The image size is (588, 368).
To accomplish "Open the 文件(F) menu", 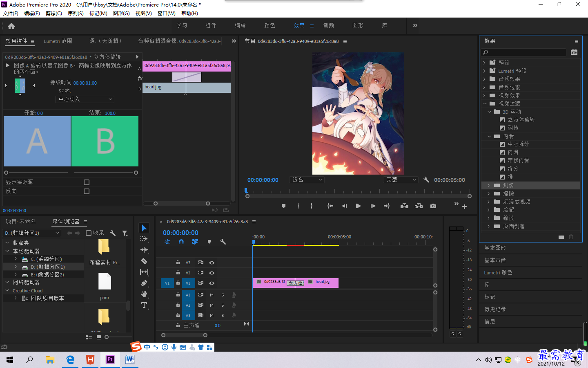I will click(11, 13).
